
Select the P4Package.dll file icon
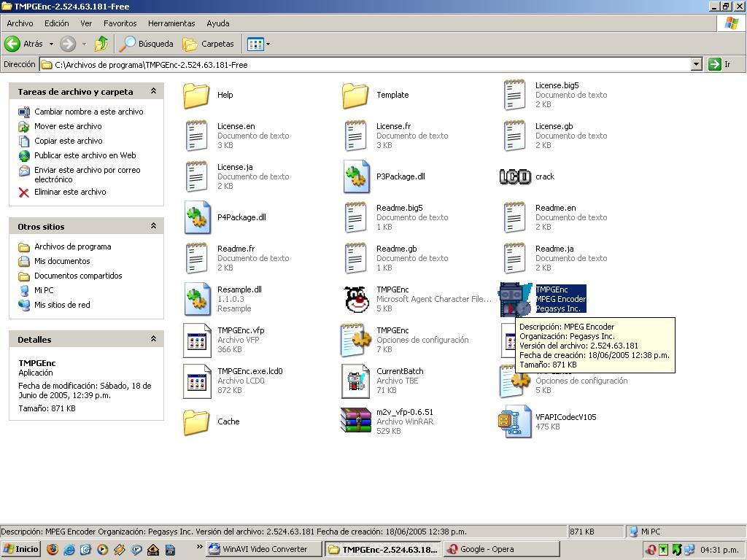[x=197, y=217]
